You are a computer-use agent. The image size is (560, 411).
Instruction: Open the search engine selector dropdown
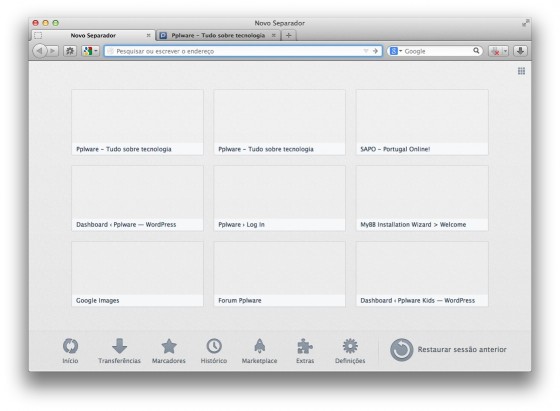(396, 51)
